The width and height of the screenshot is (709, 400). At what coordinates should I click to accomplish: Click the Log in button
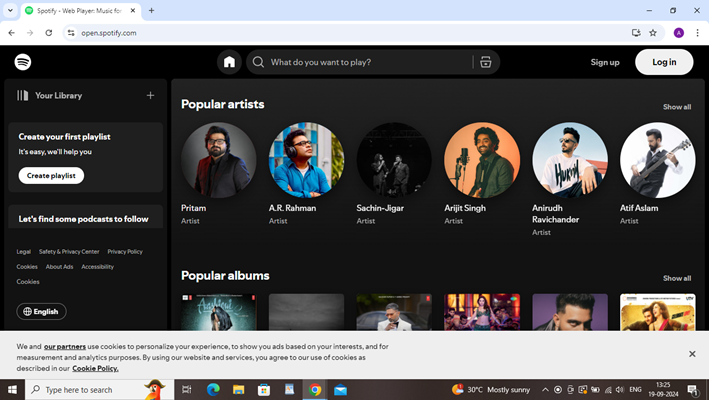tap(664, 62)
